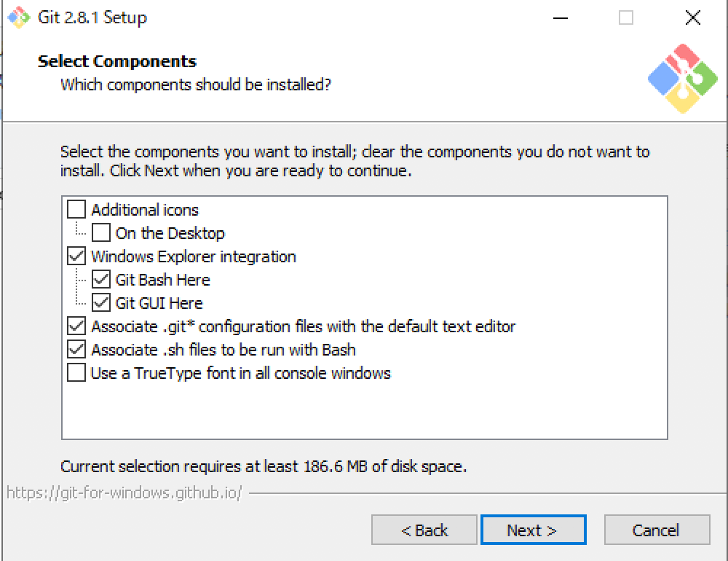Select the Windows Explorer integration label
This screenshot has width=728, height=561.
tap(194, 256)
